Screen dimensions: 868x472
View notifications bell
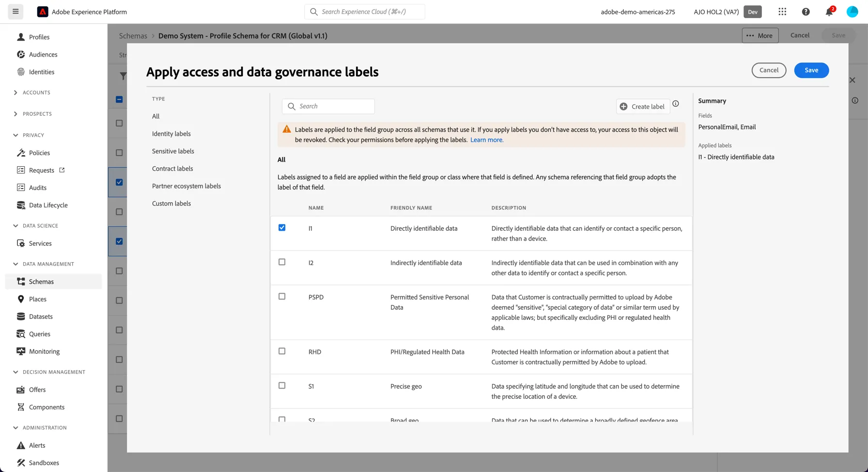coord(829,12)
